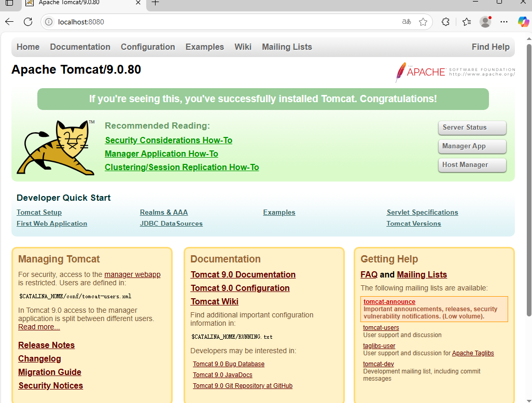Click the Manager App button

pyautogui.click(x=472, y=146)
